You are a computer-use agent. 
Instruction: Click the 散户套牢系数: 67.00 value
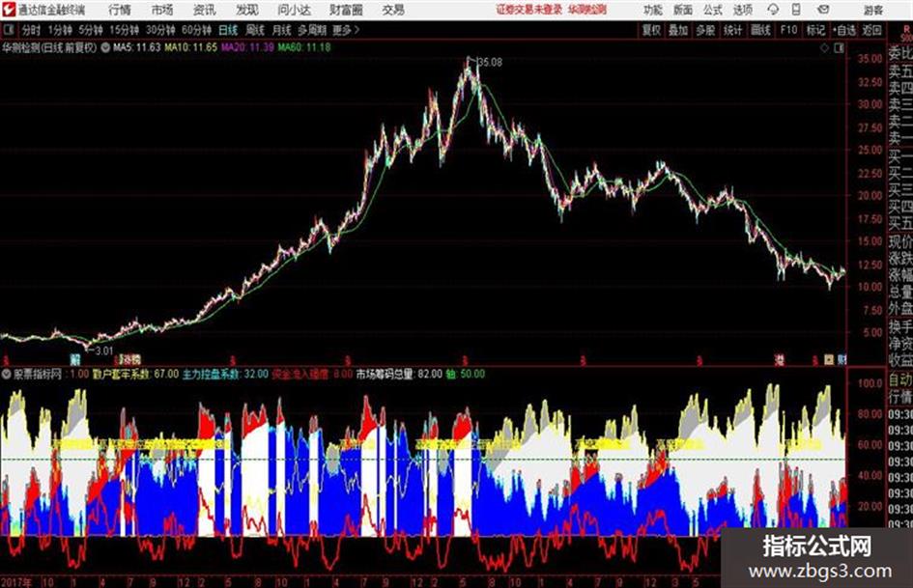tap(135, 375)
